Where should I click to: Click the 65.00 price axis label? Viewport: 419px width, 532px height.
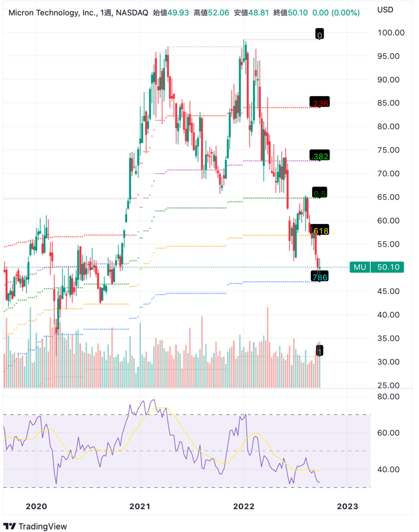pos(388,197)
